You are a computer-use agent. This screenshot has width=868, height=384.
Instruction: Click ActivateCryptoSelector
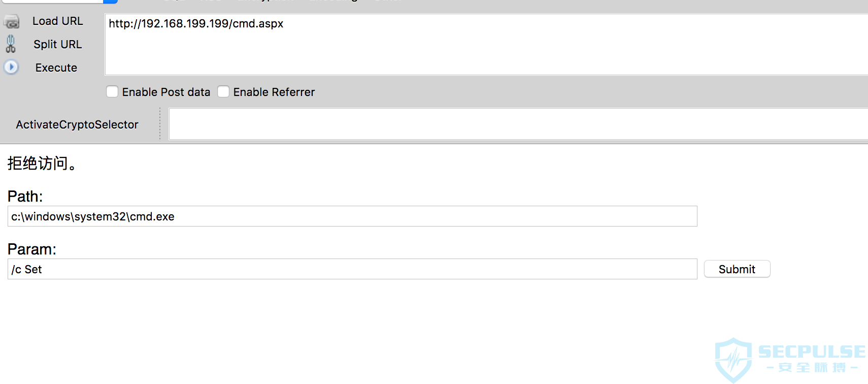click(77, 125)
